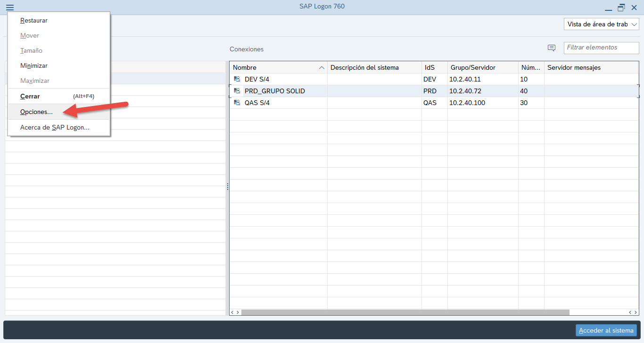The width and height of the screenshot is (644, 343).
Task: Click the restore window icon
Action: 621,8
